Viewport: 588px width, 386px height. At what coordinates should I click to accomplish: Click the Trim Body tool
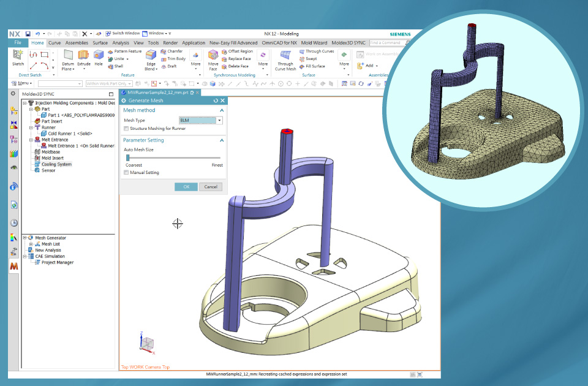[173, 59]
